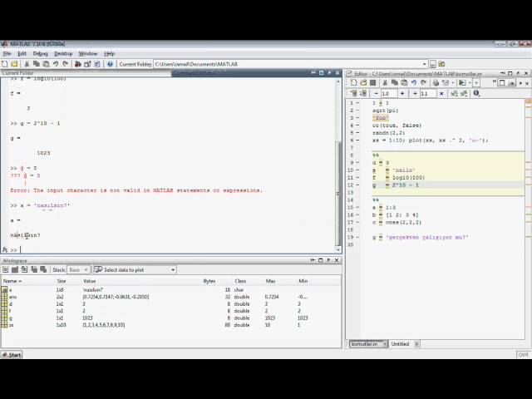Click the Evaluate cell icon in cell toolbar
Screen dimensions: 532x399
(x=353, y=93)
